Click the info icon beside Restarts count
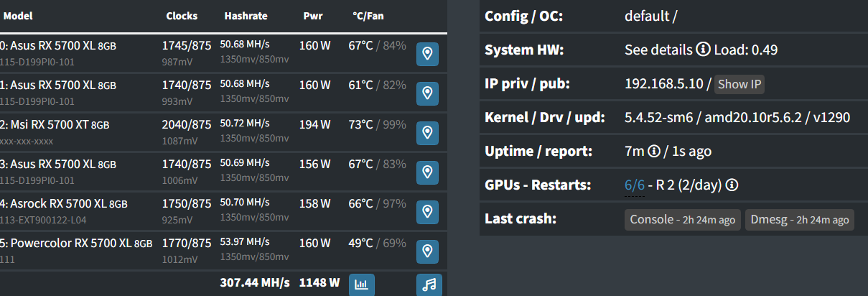The image size is (868, 296). tap(732, 185)
